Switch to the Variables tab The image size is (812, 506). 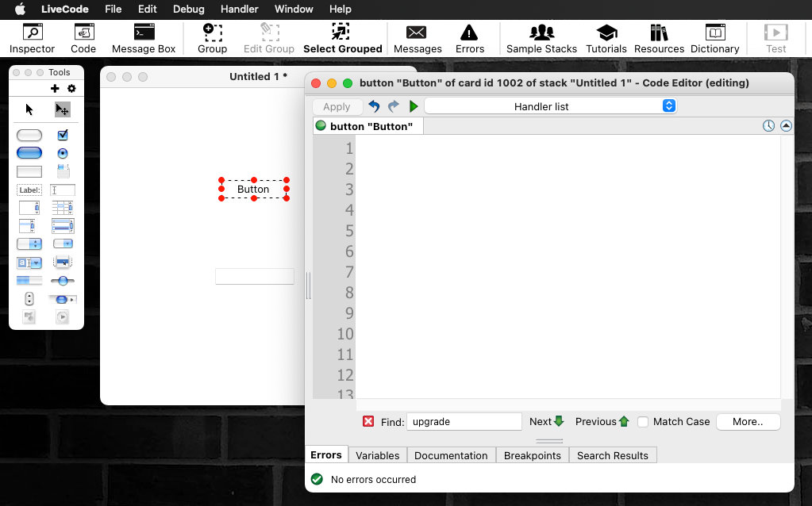[378, 455]
